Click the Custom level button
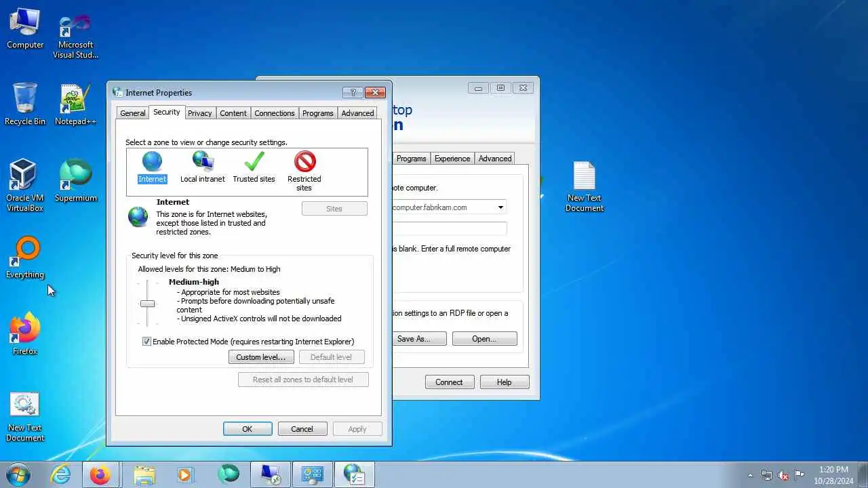The width and height of the screenshot is (868, 488). pyautogui.click(x=261, y=357)
